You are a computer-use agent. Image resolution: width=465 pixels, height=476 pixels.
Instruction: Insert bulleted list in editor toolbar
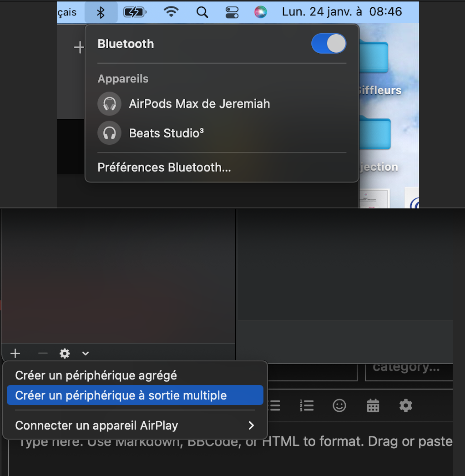[x=275, y=405]
